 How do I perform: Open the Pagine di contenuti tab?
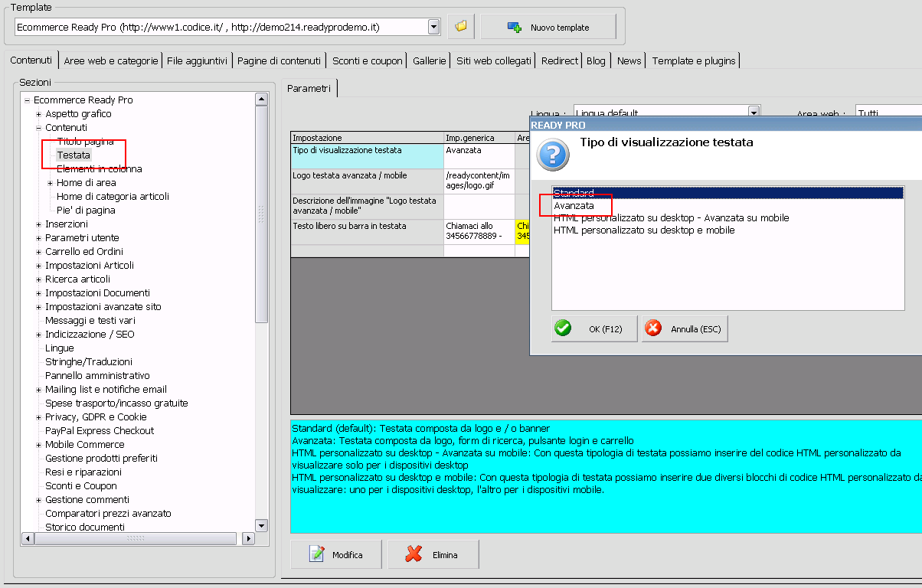pos(279,60)
